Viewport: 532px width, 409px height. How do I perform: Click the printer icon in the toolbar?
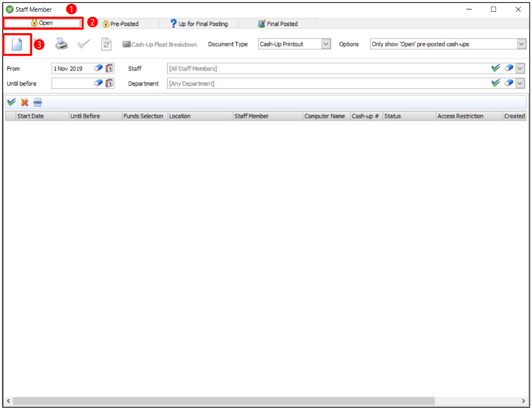click(62, 44)
